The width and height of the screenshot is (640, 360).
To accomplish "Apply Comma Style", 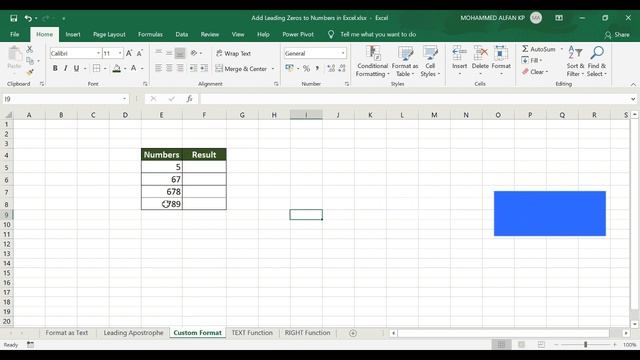I will pyautogui.click(x=317, y=69).
